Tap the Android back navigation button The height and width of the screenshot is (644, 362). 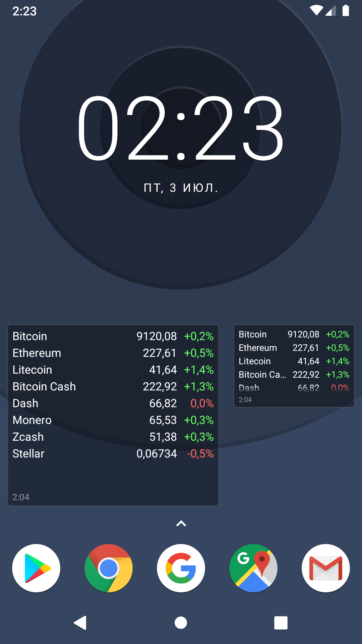point(80,623)
